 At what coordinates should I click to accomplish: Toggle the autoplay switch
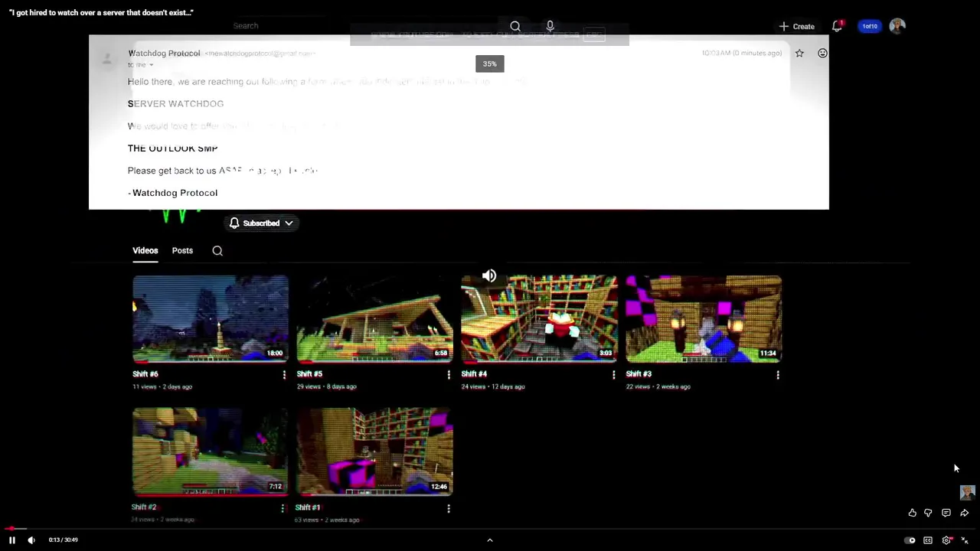910,540
